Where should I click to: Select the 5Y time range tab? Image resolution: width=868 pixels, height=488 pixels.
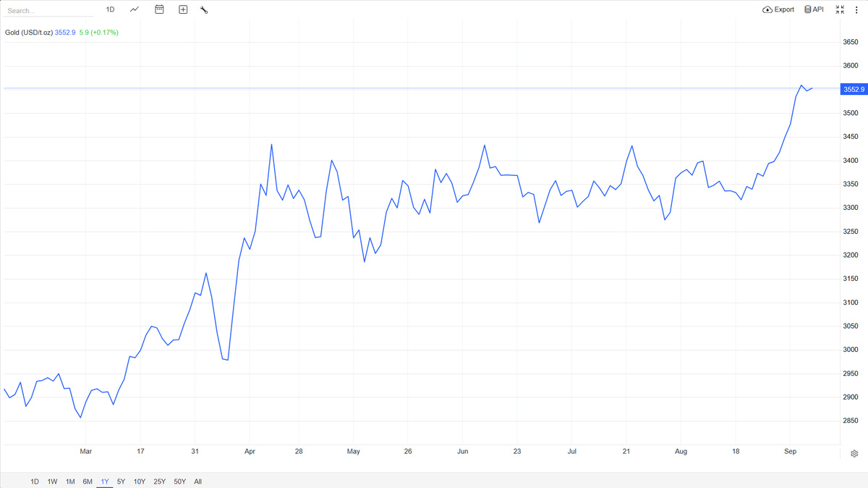[121, 481]
